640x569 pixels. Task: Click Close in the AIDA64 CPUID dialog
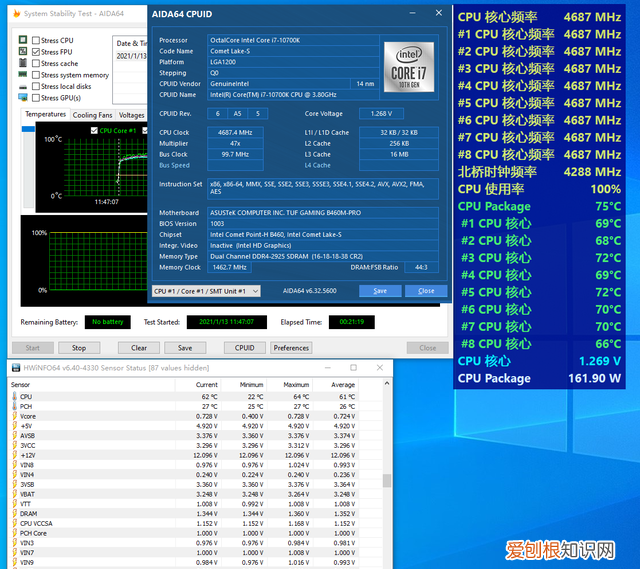point(426,291)
